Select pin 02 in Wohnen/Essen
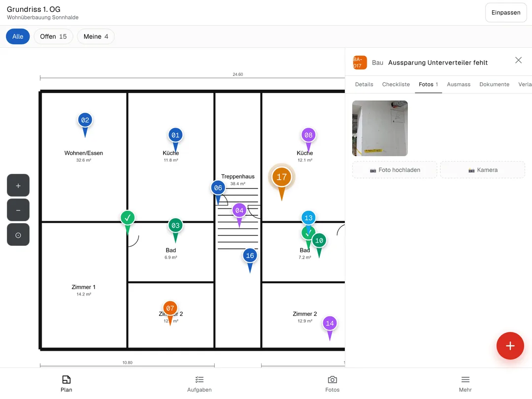This screenshot has width=532, height=399. pos(85,120)
